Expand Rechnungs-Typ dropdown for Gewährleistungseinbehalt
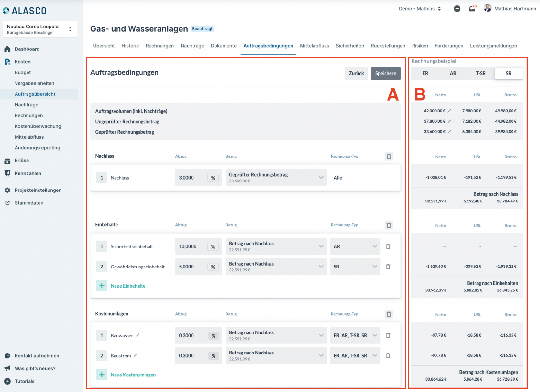Viewport: 540px width, 392px height. pos(355,267)
